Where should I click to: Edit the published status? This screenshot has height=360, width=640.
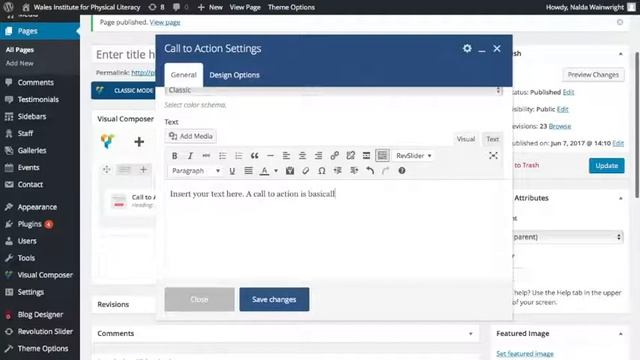coord(568,92)
